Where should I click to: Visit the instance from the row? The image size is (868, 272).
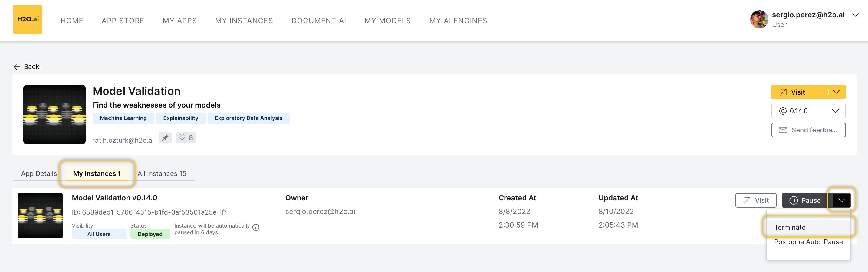[755, 200]
